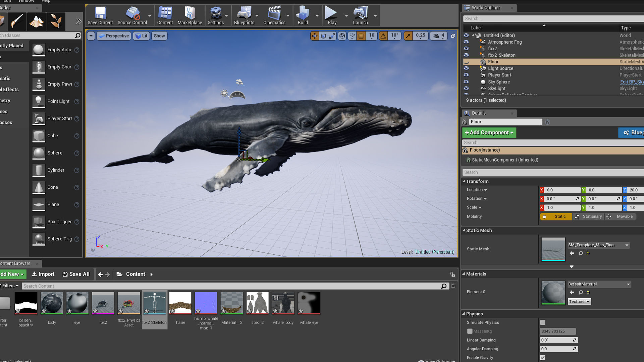The image size is (644, 362).
Task: Select the Foliage mode icon
Action: click(56, 21)
